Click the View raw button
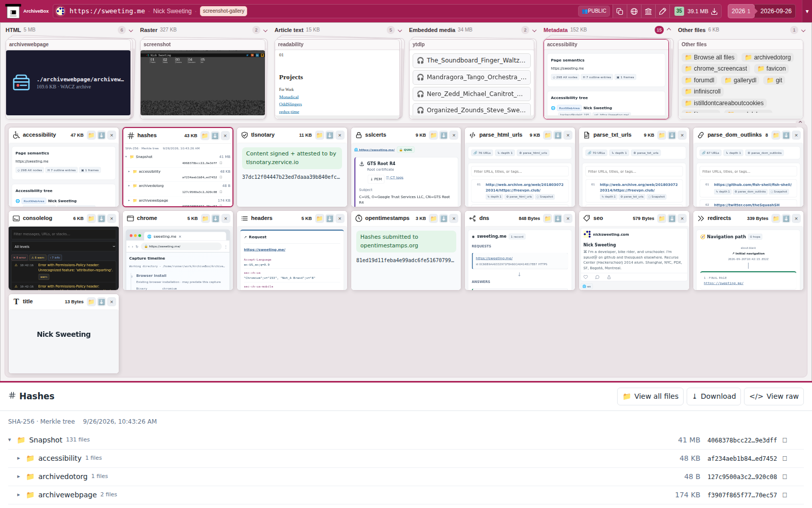The image size is (812, 508). click(774, 396)
